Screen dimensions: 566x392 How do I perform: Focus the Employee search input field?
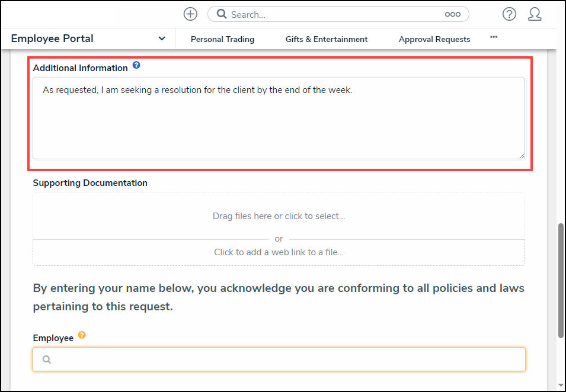coord(284,359)
